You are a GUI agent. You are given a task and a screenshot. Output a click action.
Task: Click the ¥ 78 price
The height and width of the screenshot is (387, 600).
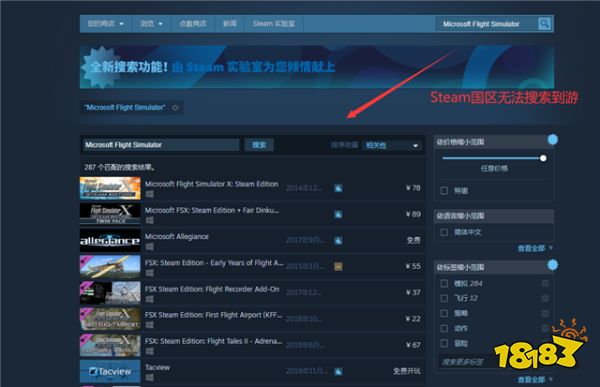(413, 188)
